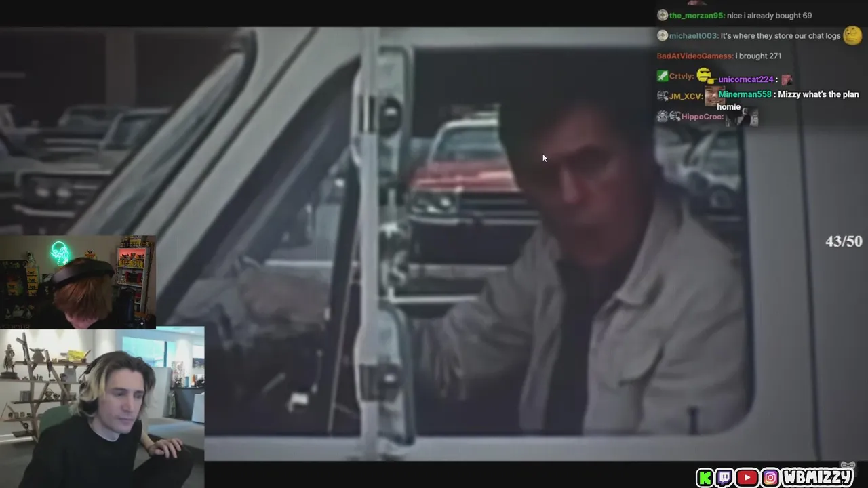Click the main video of van driver
Screen dimensions: 868x488
(434, 244)
